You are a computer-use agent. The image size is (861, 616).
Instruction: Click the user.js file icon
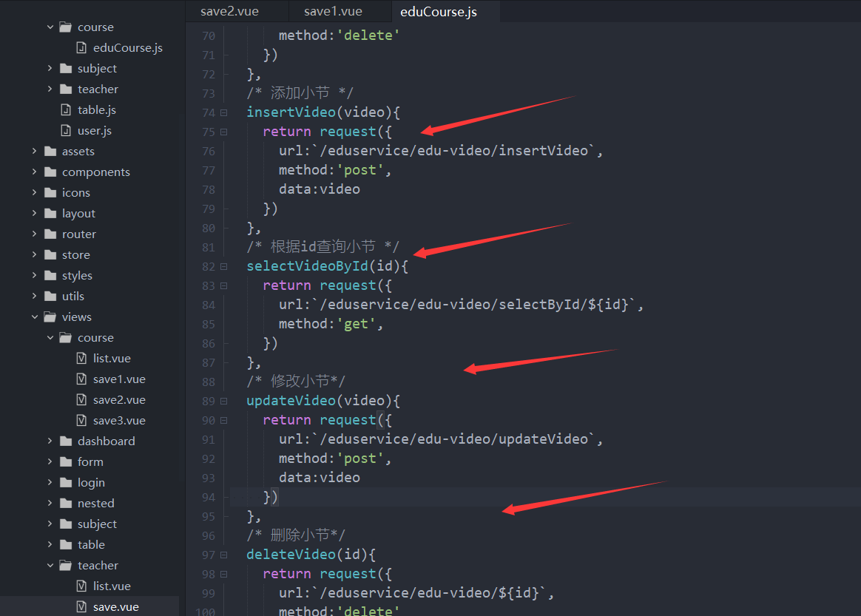(66, 131)
